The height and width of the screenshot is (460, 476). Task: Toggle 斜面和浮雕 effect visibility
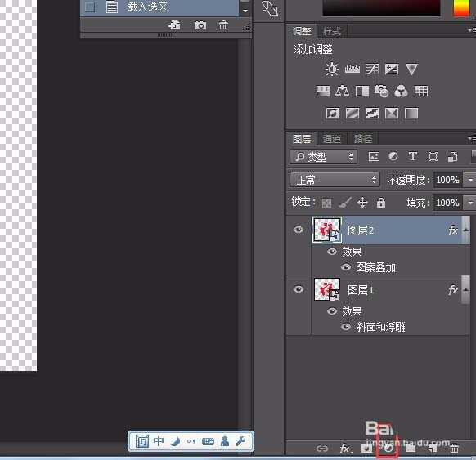click(x=346, y=327)
